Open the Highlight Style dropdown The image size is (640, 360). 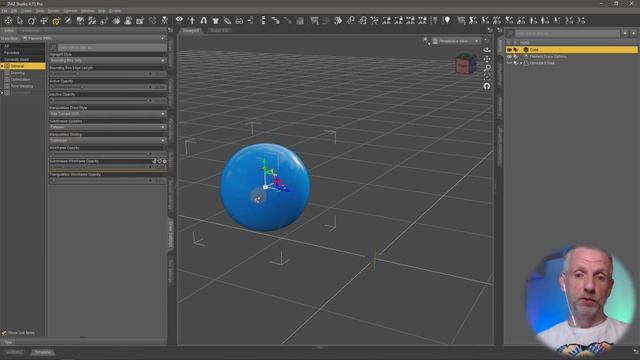(108, 60)
